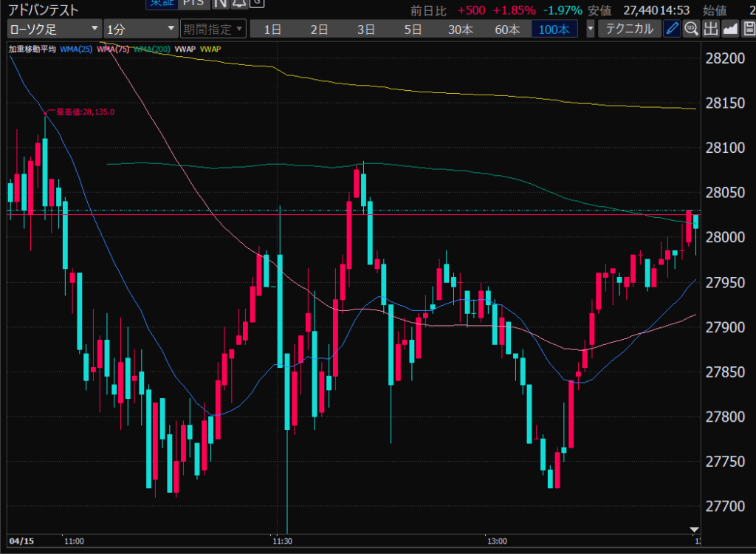
Task: Open the 1分 interval dropdown
Action: 141,30
